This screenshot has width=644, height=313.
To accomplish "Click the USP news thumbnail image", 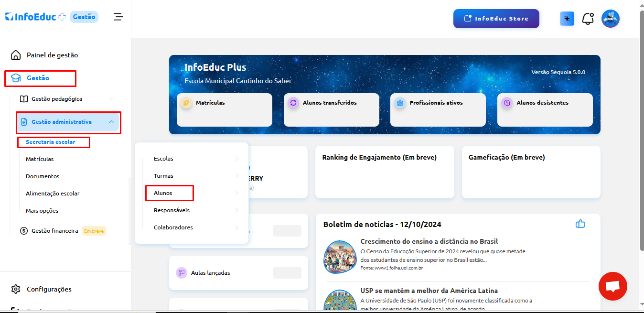I will coord(340,299).
